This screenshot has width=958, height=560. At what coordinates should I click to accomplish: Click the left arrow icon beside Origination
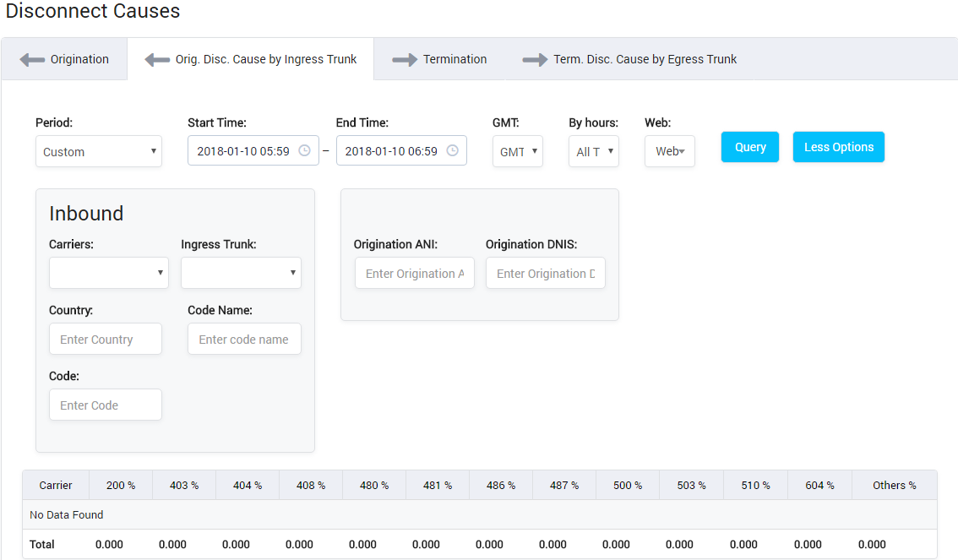point(32,60)
